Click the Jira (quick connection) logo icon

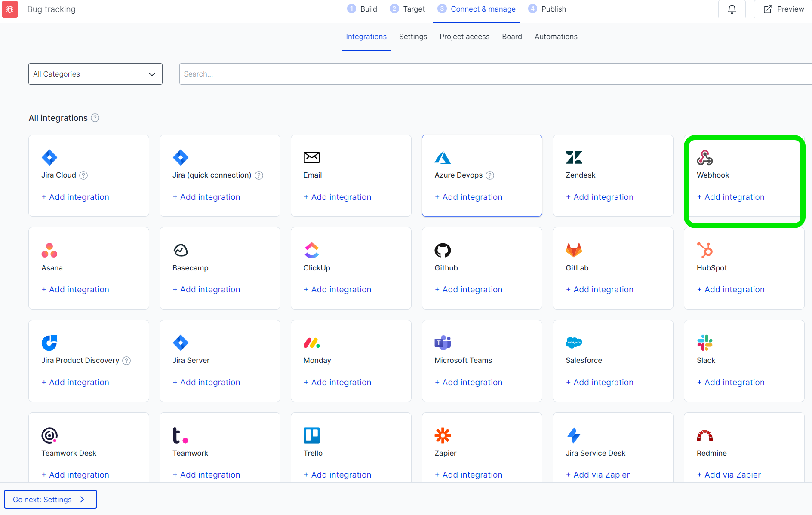click(181, 158)
